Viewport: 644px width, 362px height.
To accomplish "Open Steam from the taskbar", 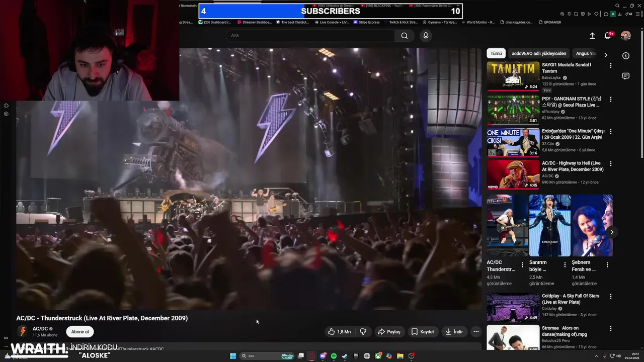I will [345, 356].
